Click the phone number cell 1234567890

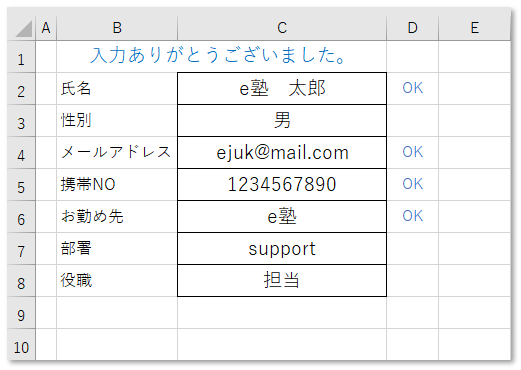tap(282, 185)
